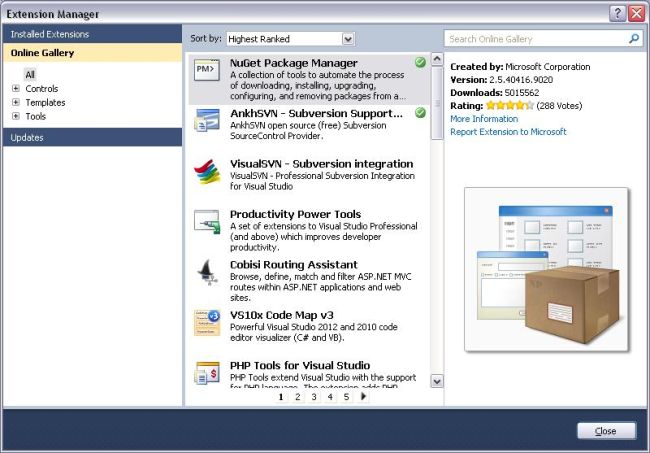Click the next page arrow
Viewport: 650px width, 453px height.
pos(363,396)
